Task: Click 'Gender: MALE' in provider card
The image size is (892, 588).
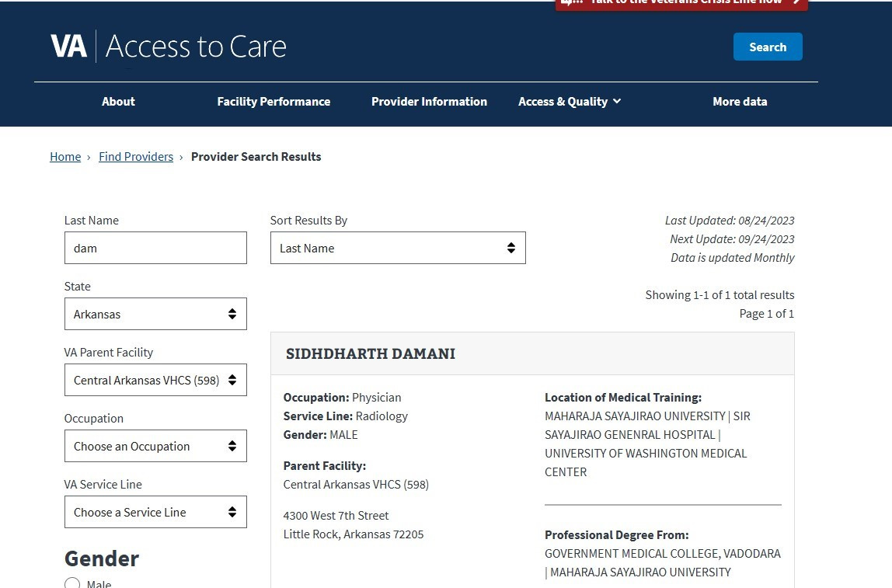Action: (320, 435)
